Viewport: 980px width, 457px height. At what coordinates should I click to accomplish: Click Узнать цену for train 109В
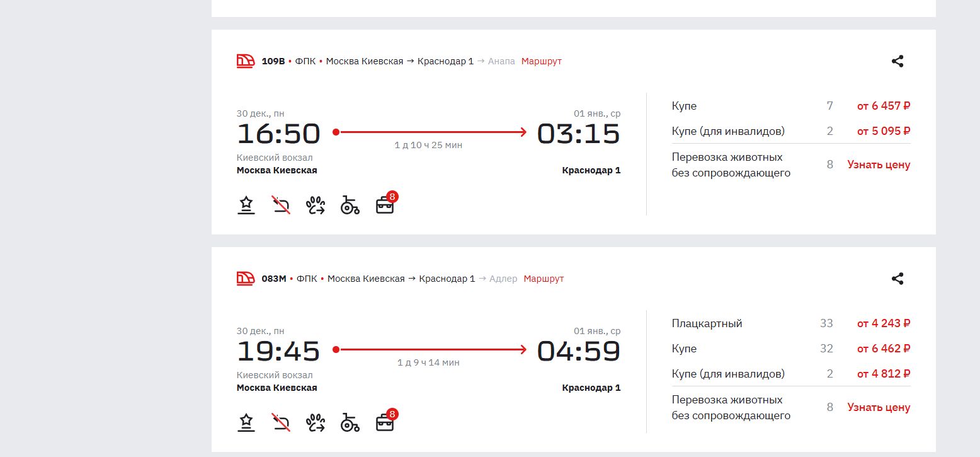[x=879, y=165]
